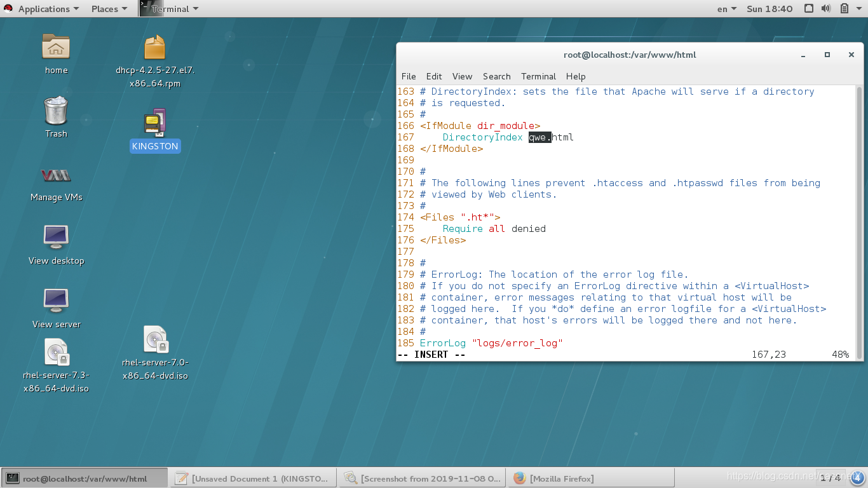This screenshot has height=488, width=868.
Task: Click comment line 163 about DirectoryIndex
Action: pyautogui.click(x=617, y=91)
